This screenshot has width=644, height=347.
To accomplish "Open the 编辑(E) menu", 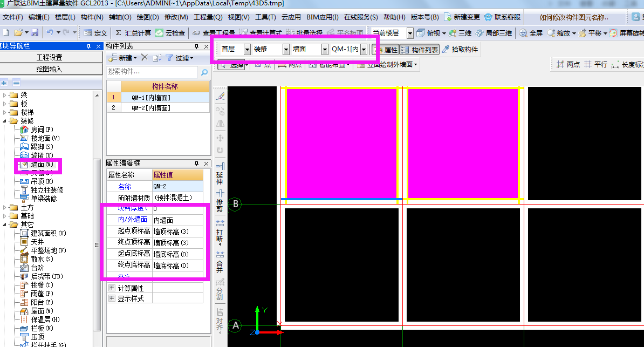I will click(x=39, y=17).
